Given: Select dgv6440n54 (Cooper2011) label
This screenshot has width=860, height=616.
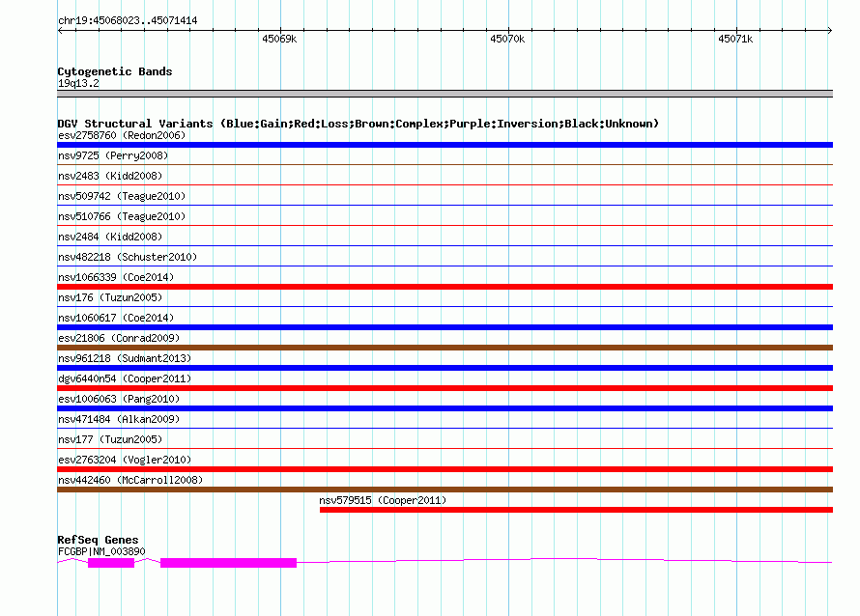Looking at the screenshot, I should point(125,378).
